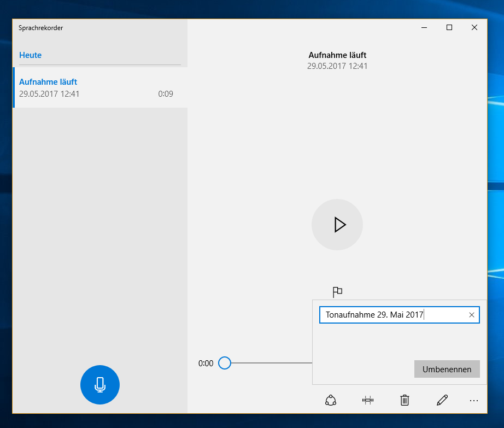This screenshot has height=428, width=504.
Task: Play the selected recording
Action: 337,225
